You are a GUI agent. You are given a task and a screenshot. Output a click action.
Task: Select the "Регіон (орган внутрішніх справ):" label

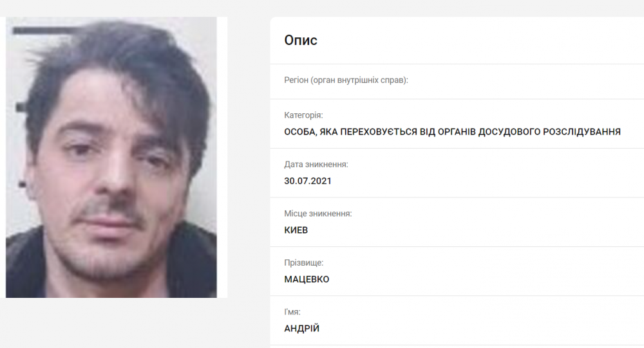click(x=346, y=80)
